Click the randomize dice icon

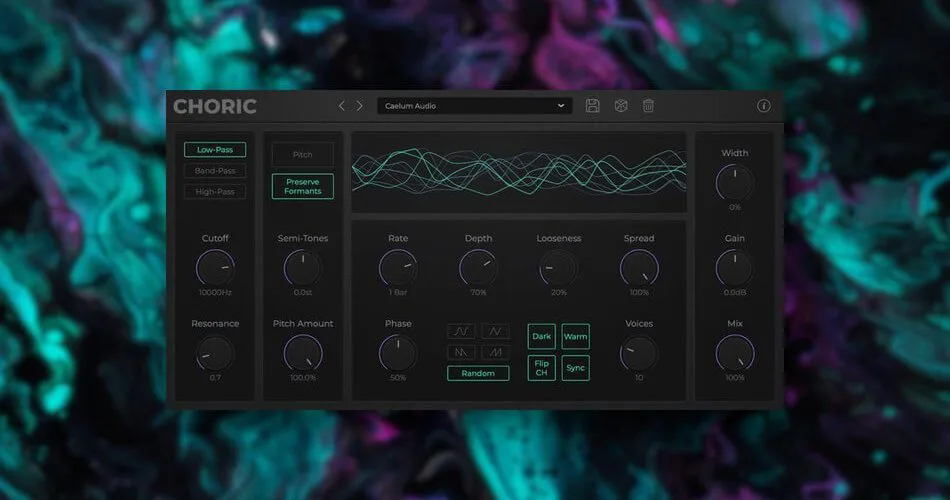620,105
